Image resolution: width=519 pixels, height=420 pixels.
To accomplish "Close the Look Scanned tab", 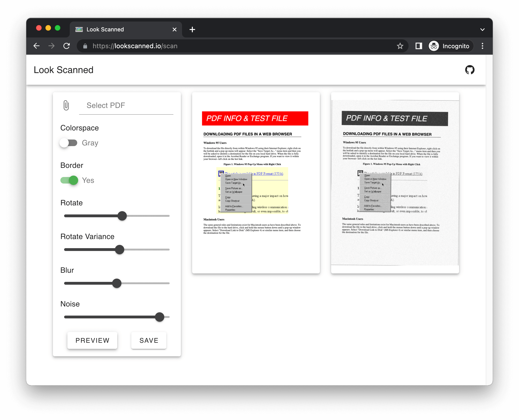I will pyautogui.click(x=174, y=29).
